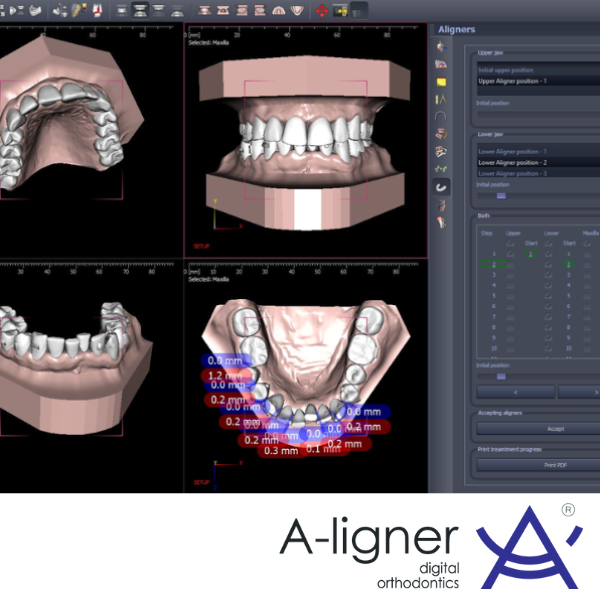
Task: Click the Both jaws position slider handle
Action: click(501, 377)
